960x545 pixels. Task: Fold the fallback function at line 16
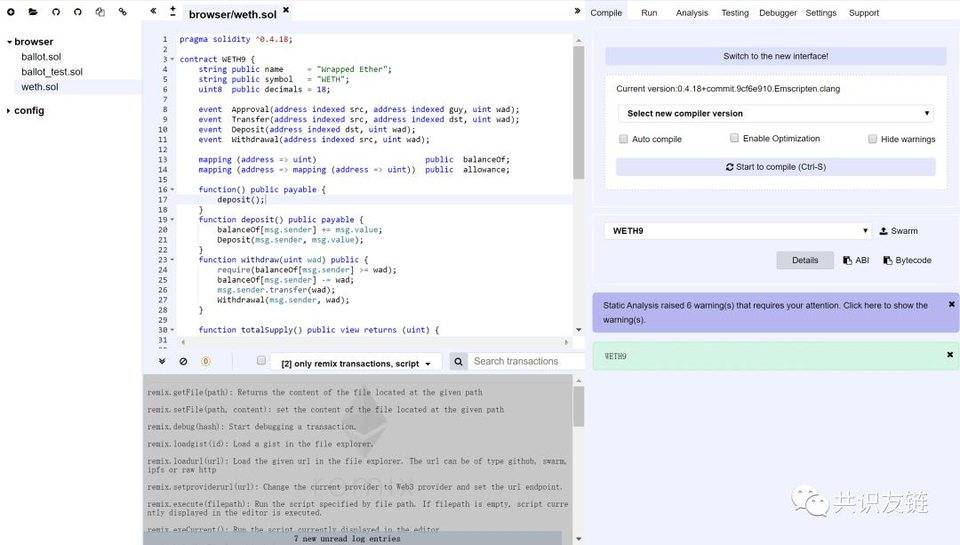[172, 190]
